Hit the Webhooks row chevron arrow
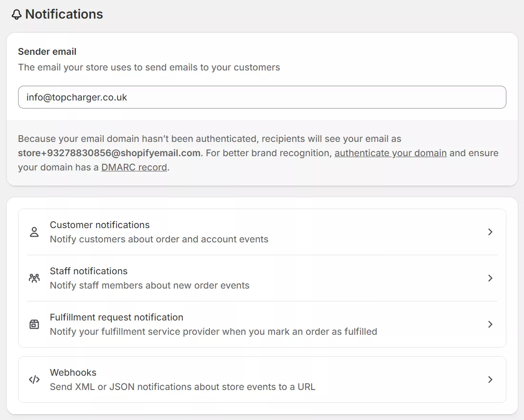This screenshot has height=420, width=524. point(490,380)
